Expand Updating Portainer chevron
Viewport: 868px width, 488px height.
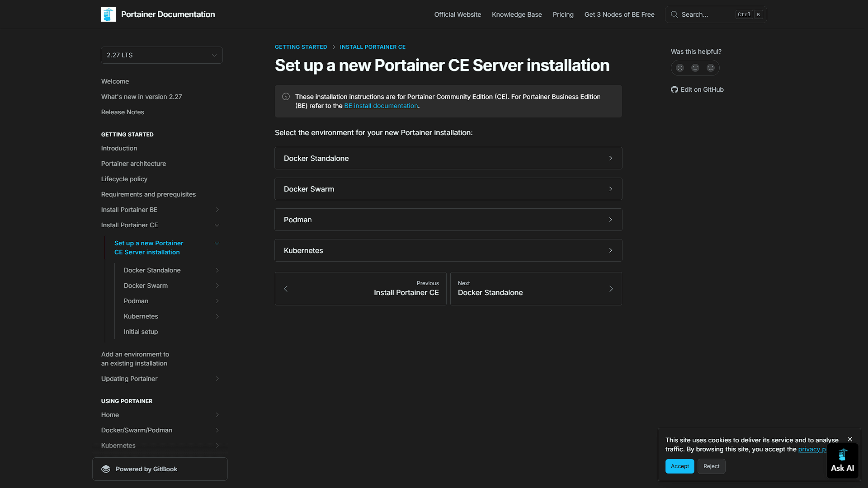click(217, 379)
